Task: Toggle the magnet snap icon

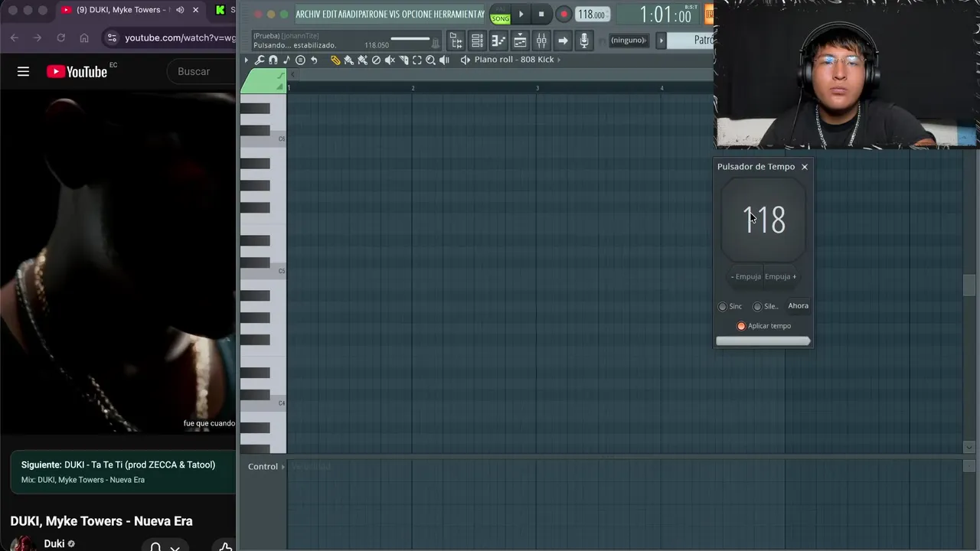Action: [273, 60]
